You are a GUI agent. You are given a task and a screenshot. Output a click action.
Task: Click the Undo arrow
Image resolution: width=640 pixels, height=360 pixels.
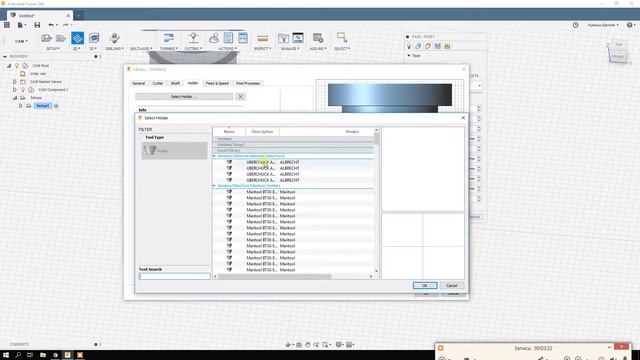click(51, 25)
